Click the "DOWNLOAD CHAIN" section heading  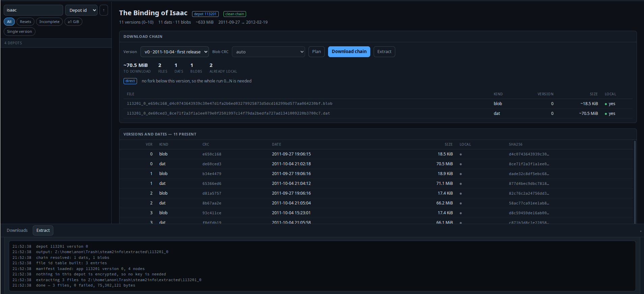coord(143,36)
